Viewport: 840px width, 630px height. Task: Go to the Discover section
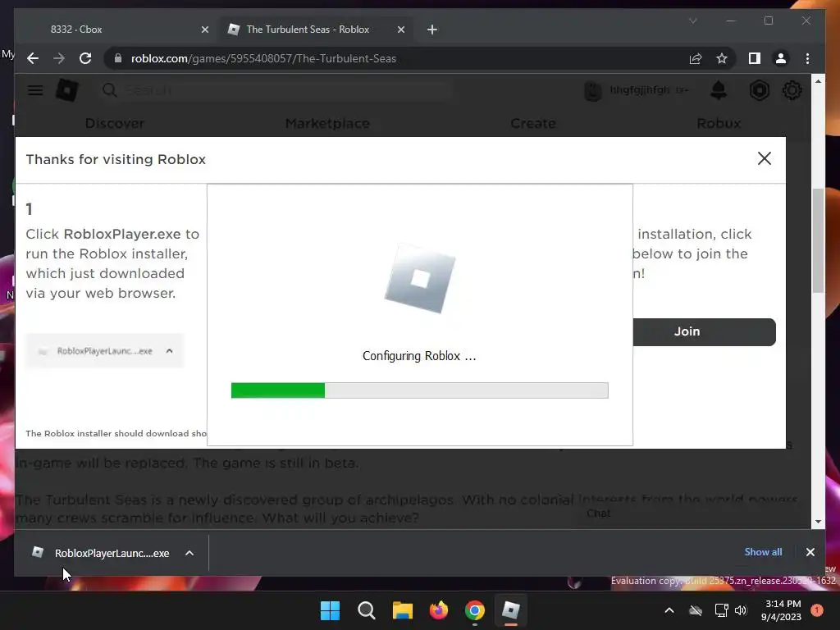[x=115, y=123]
